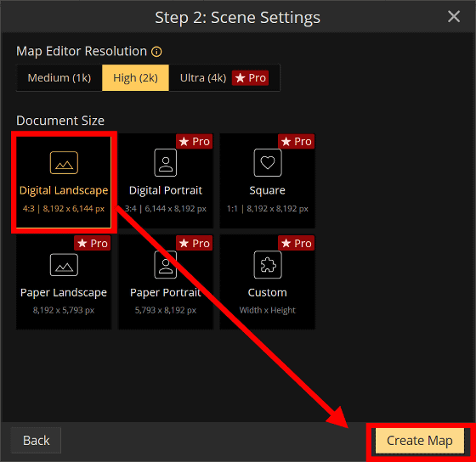Click the Paper Portrait person icon
476x462 pixels.
[166, 264]
